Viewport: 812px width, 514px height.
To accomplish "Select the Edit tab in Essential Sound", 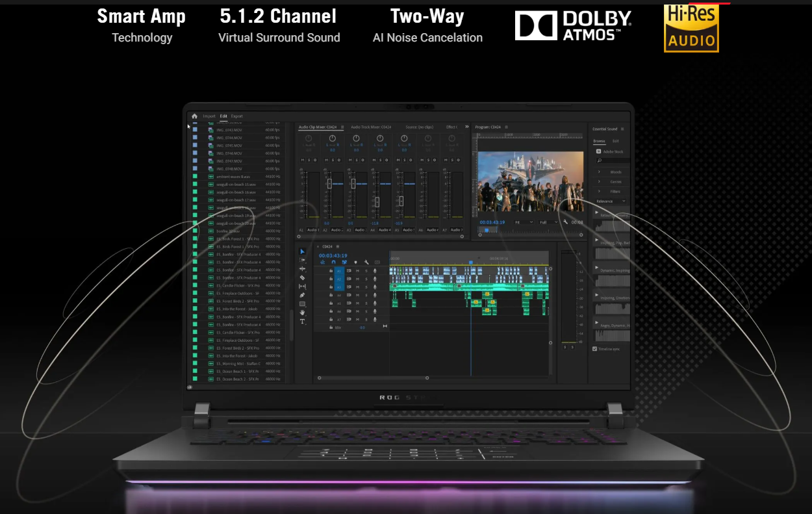I will 616,141.
